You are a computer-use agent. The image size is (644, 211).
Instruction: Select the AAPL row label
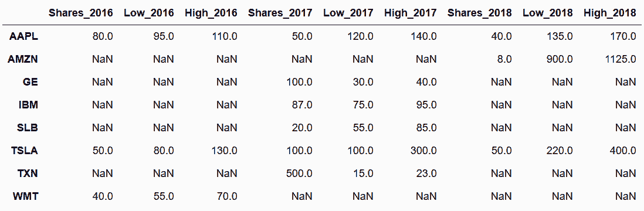coord(23,36)
